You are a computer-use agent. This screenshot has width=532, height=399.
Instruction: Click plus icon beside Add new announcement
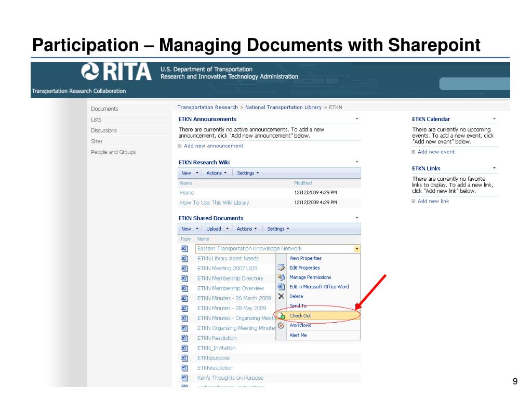(x=180, y=146)
